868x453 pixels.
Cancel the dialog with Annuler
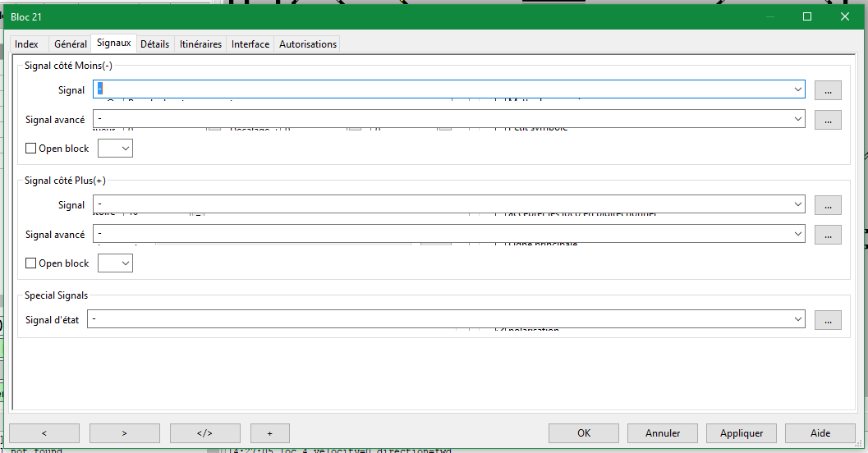[663, 433]
